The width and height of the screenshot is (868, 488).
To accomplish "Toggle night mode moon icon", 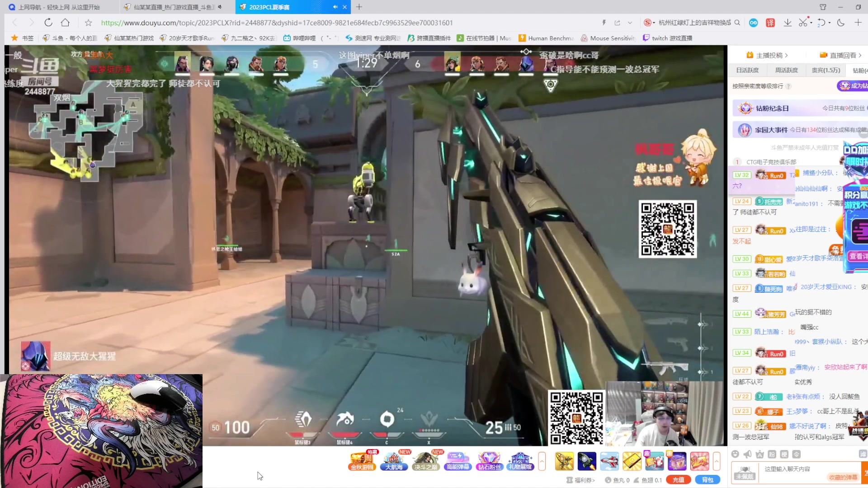I will (841, 23).
